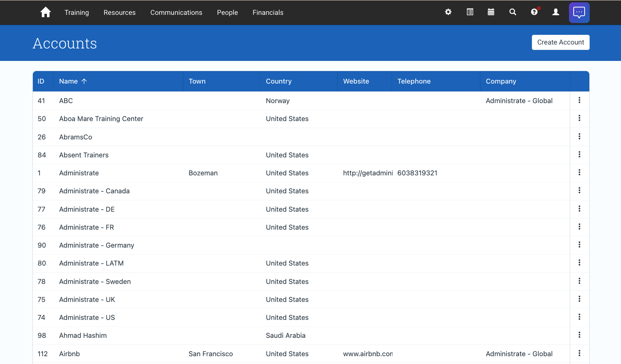Select Aboa Mare Training Center name
Viewport: 621px width, 364px height.
101,119
